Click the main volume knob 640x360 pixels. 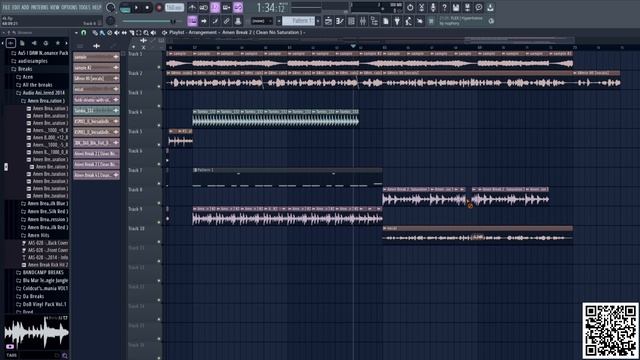tap(110, 7)
